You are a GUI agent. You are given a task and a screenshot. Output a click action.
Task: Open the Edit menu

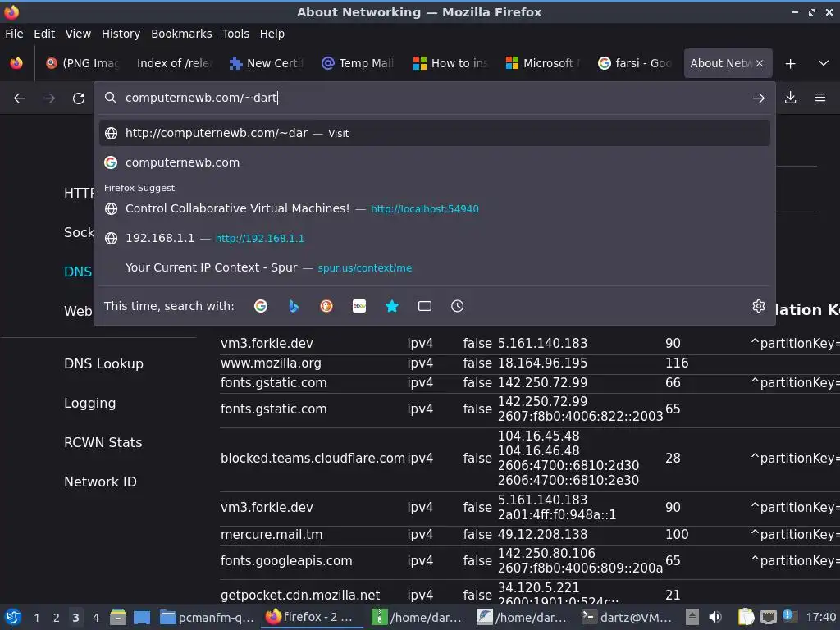[44, 34]
